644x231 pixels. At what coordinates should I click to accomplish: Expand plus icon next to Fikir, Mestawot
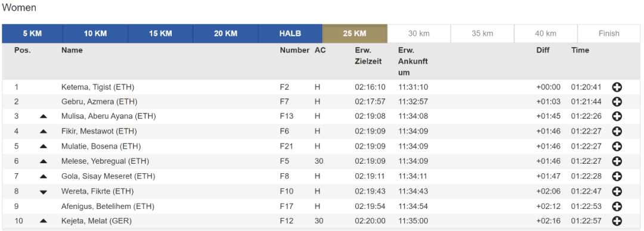pyautogui.click(x=617, y=132)
